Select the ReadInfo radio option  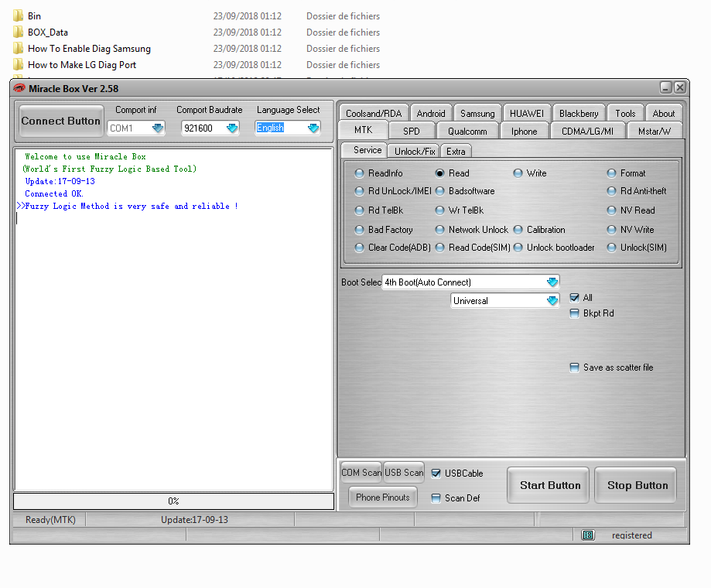click(x=359, y=173)
